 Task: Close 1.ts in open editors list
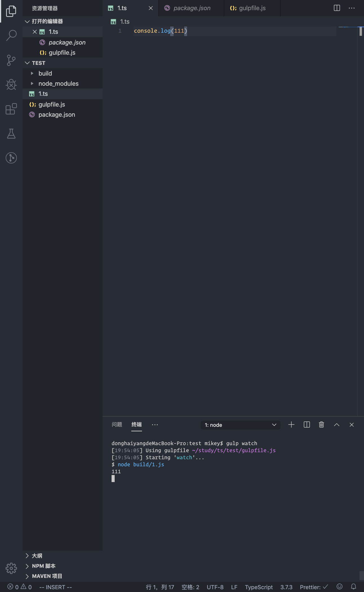35,32
